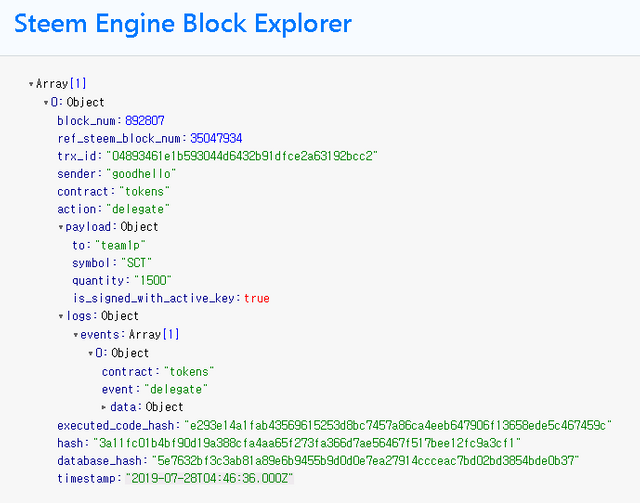Collapse the payload Object node
The image size is (640, 503).
pos(61,227)
